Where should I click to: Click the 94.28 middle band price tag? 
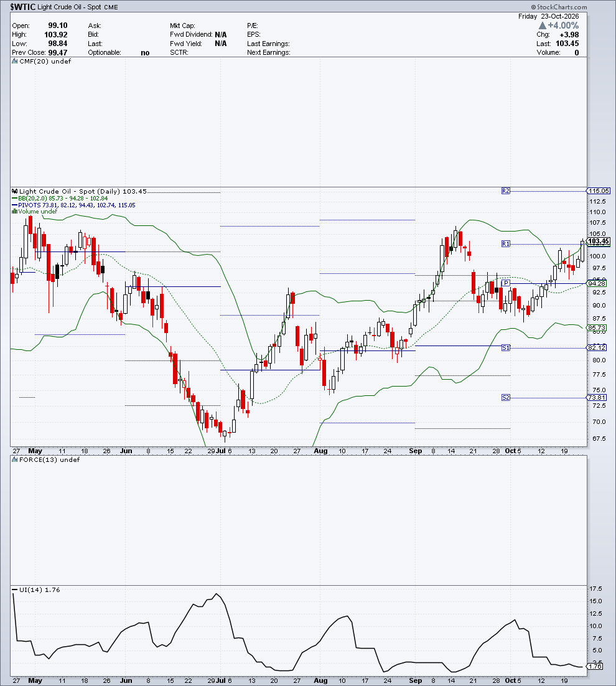(597, 283)
